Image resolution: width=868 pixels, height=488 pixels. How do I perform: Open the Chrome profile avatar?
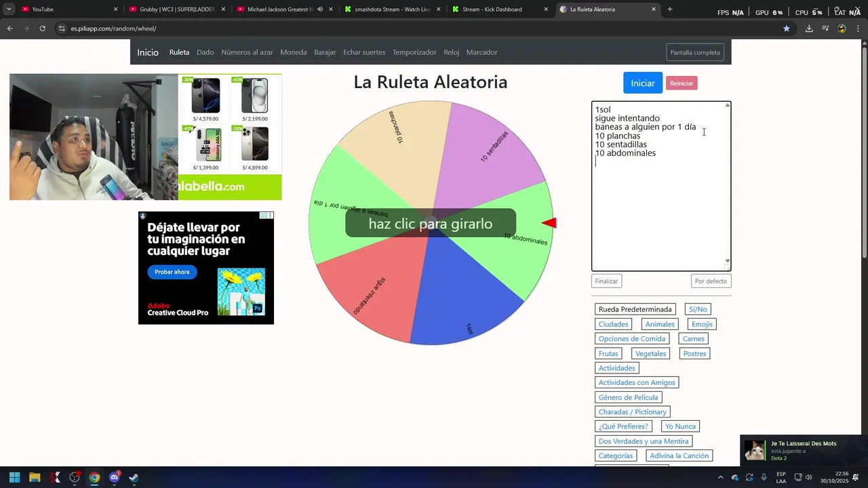842,28
